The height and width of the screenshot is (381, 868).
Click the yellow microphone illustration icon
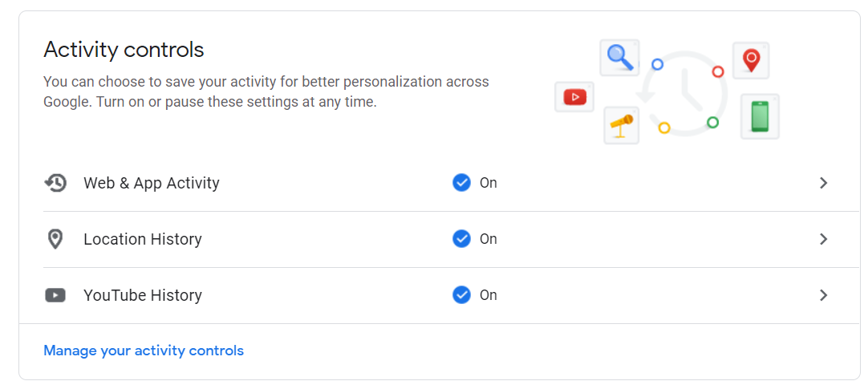pyautogui.click(x=621, y=125)
